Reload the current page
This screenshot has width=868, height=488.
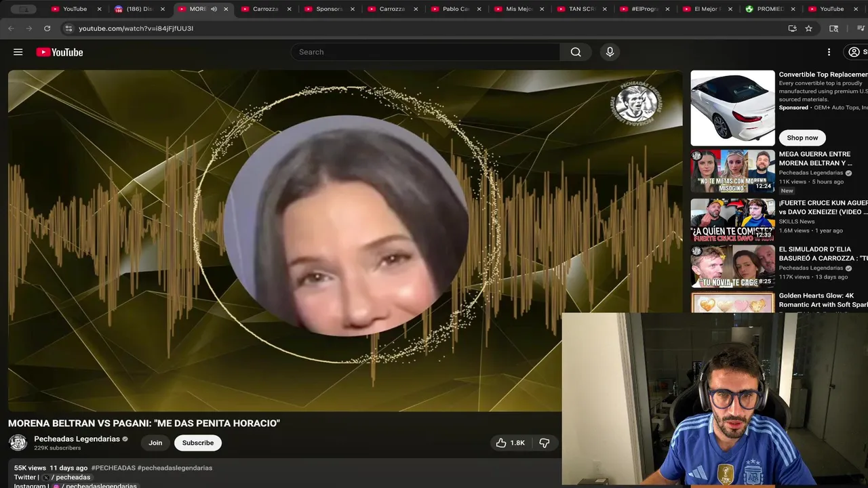(x=47, y=28)
